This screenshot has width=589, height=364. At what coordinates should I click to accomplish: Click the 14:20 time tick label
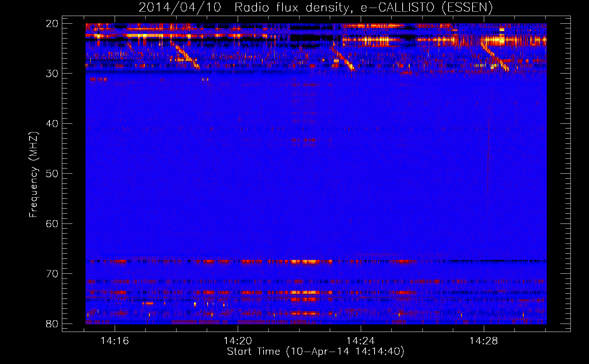coord(238,341)
